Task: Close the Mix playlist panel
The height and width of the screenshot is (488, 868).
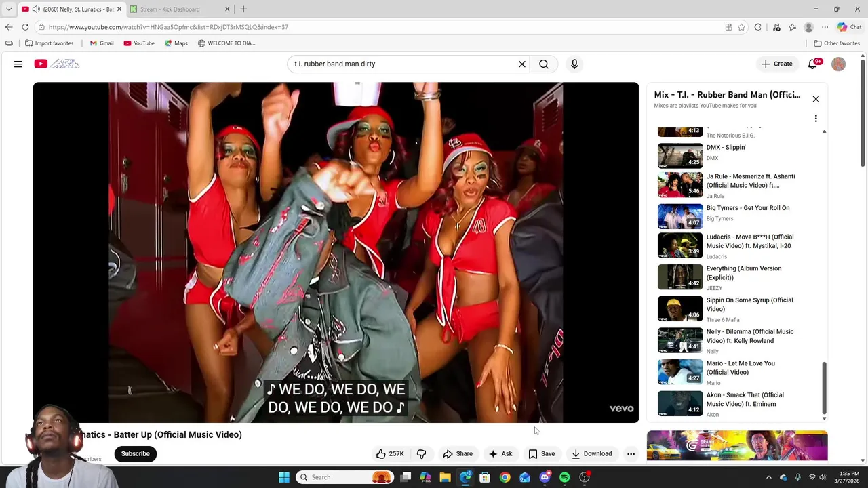Action: [816, 99]
